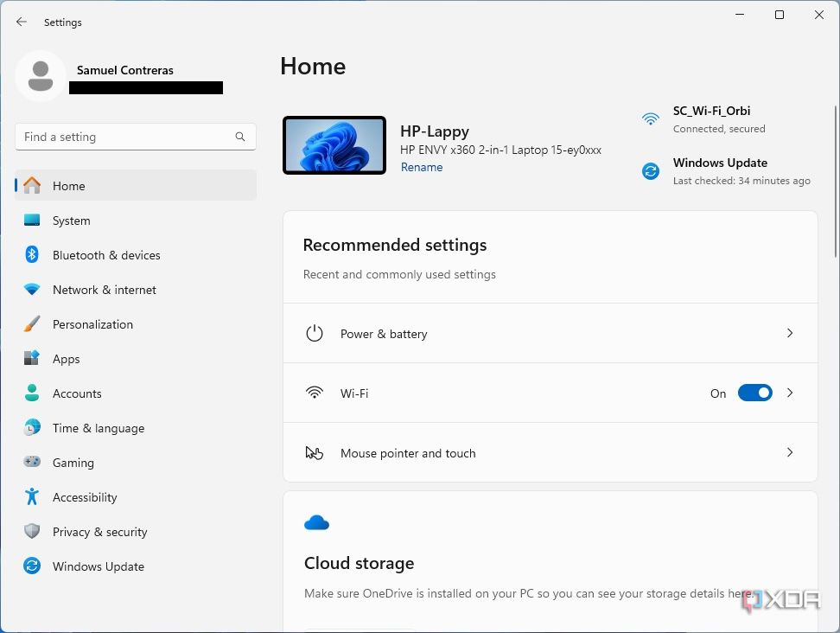Click the Bluetooth icon in the sidebar
The width and height of the screenshot is (840, 633).
(32, 254)
